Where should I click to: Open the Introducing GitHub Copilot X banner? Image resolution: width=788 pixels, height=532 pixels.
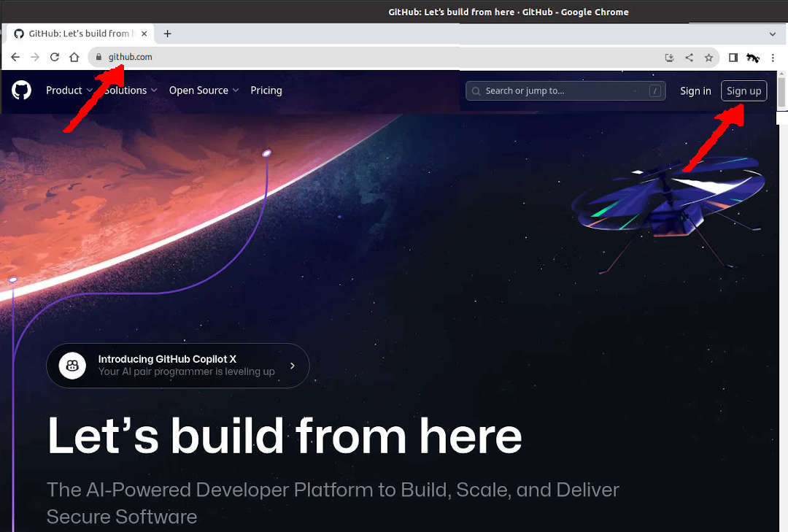pyautogui.click(x=178, y=366)
